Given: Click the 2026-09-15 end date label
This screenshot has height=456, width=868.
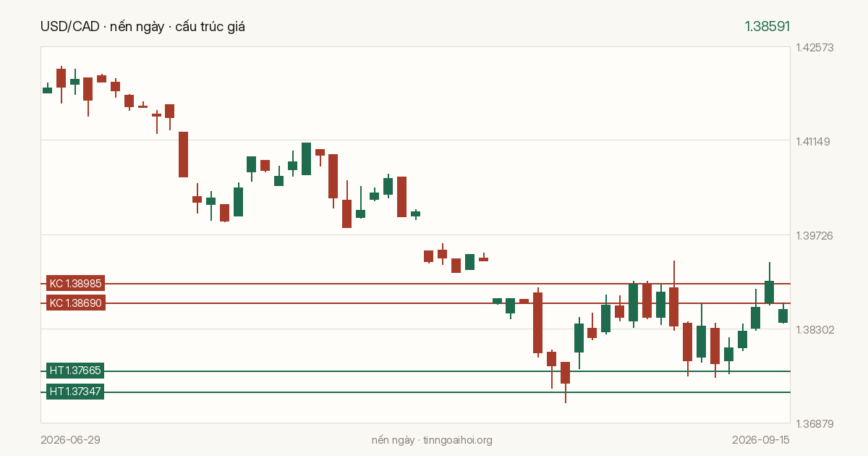Looking at the screenshot, I should (761, 440).
